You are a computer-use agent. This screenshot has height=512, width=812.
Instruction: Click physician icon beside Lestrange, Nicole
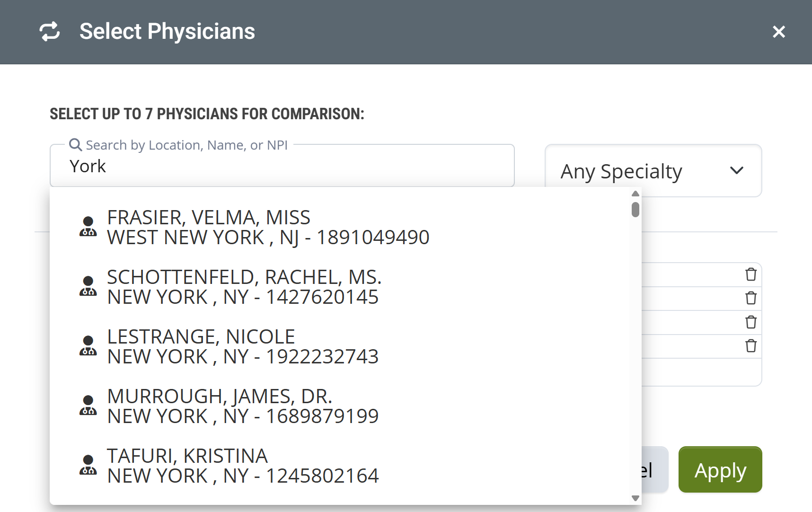[88, 346]
